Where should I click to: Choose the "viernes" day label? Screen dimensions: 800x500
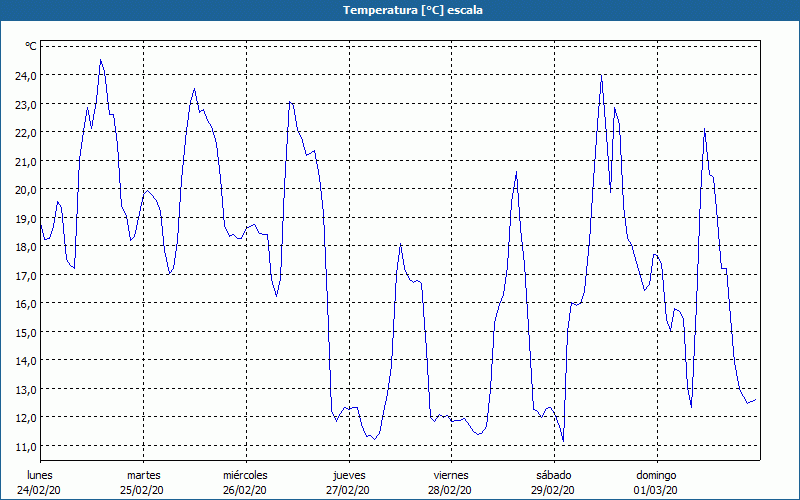tap(451, 475)
